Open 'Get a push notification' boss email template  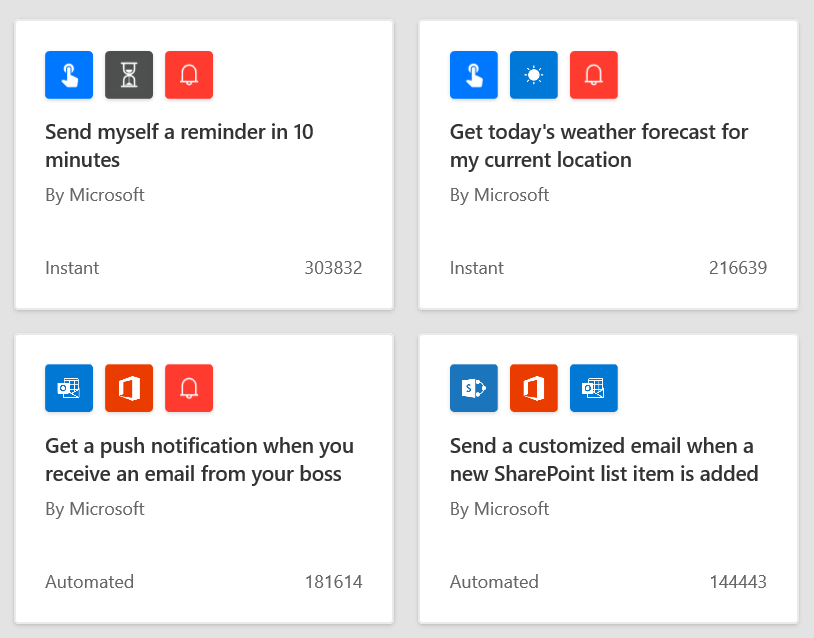point(199,460)
